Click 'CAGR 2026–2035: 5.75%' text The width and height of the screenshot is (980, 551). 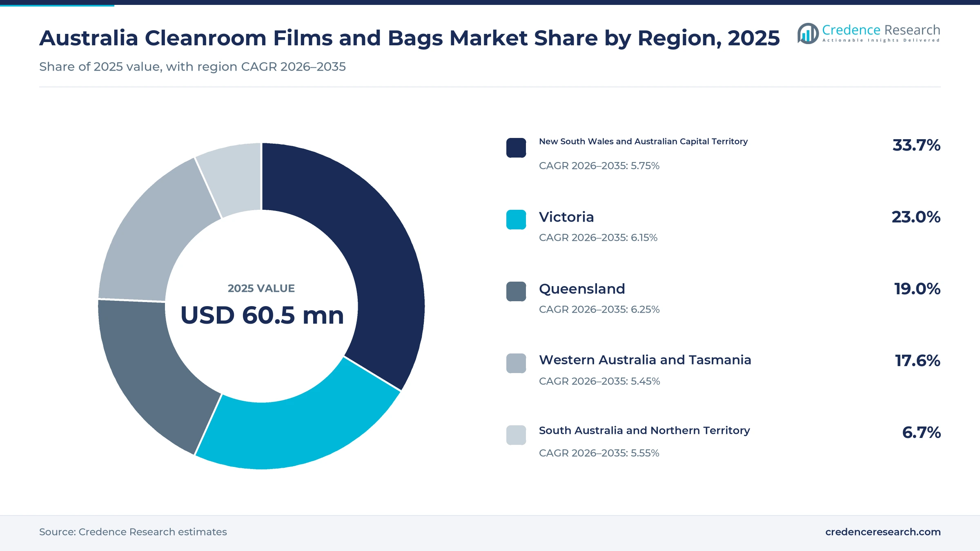tap(599, 166)
